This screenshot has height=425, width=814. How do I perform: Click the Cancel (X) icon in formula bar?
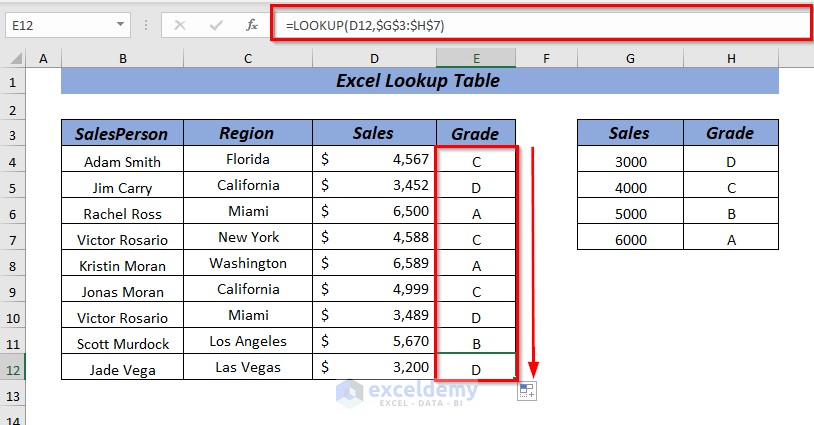180,25
